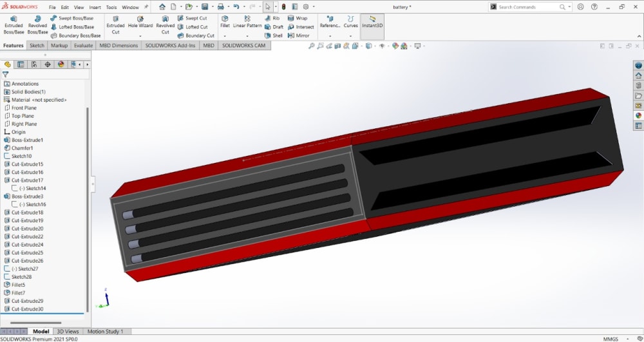Expand the Curves dropdown arrow

pos(350,36)
